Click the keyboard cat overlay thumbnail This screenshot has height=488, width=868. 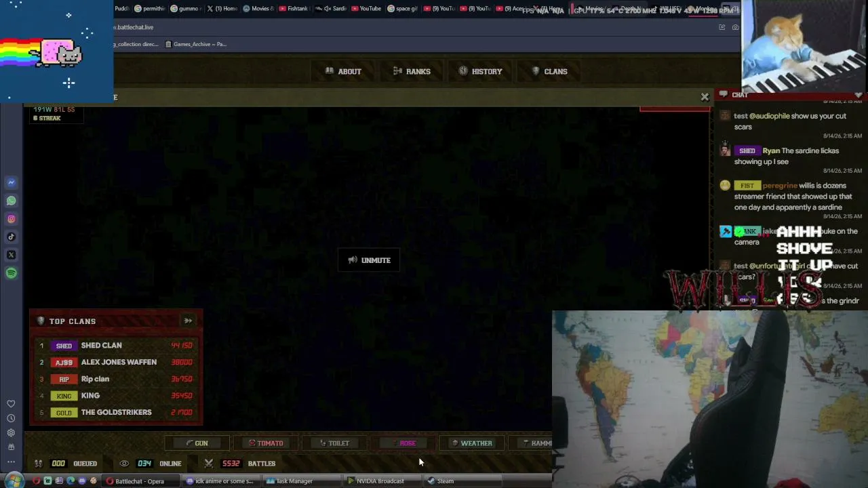point(804,45)
